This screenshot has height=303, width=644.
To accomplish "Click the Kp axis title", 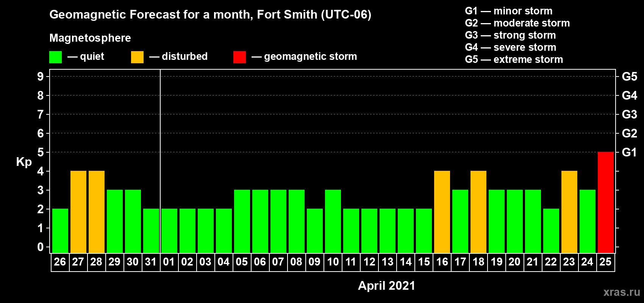I will tap(24, 162).
